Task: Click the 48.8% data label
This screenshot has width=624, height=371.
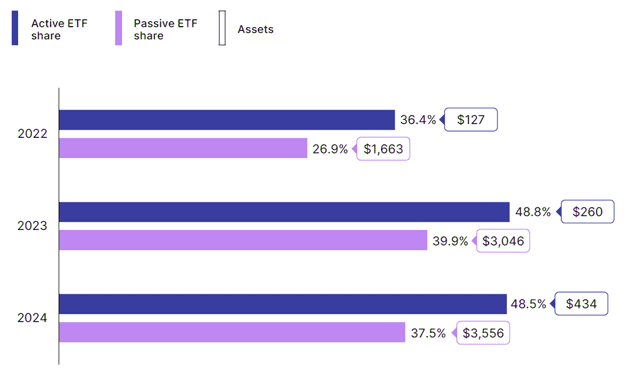Action: (x=533, y=212)
